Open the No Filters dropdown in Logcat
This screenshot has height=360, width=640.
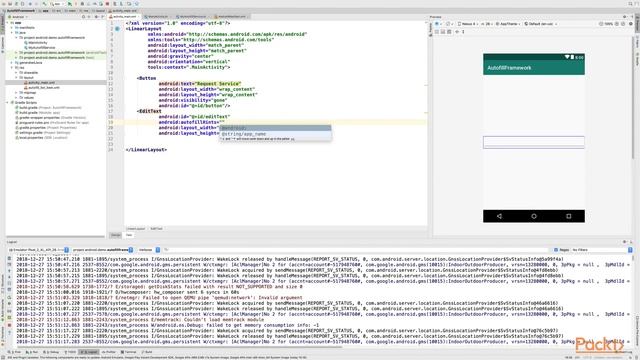(x=602, y=250)
